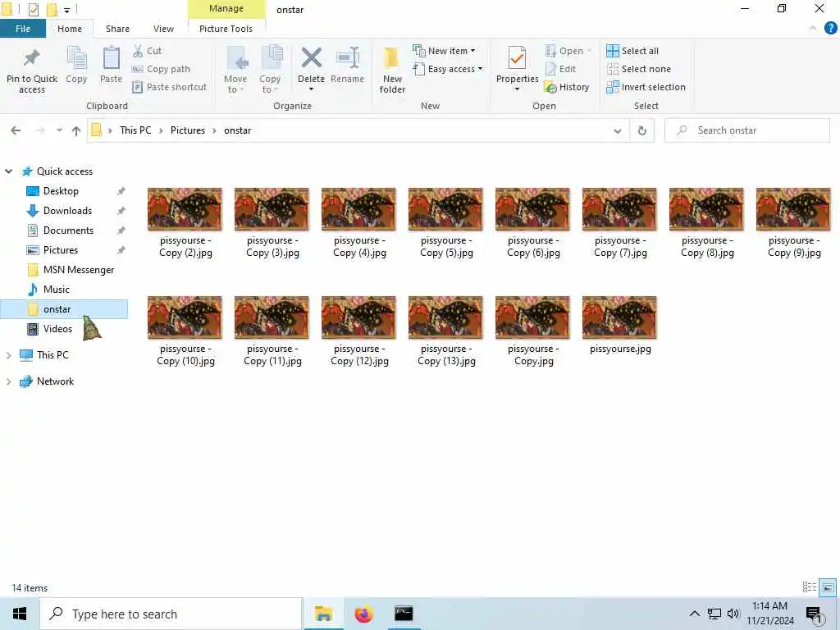Collapse the Quick access tree
The height and width of the screenshot is (630, 840).
click(x=8, y=171)
